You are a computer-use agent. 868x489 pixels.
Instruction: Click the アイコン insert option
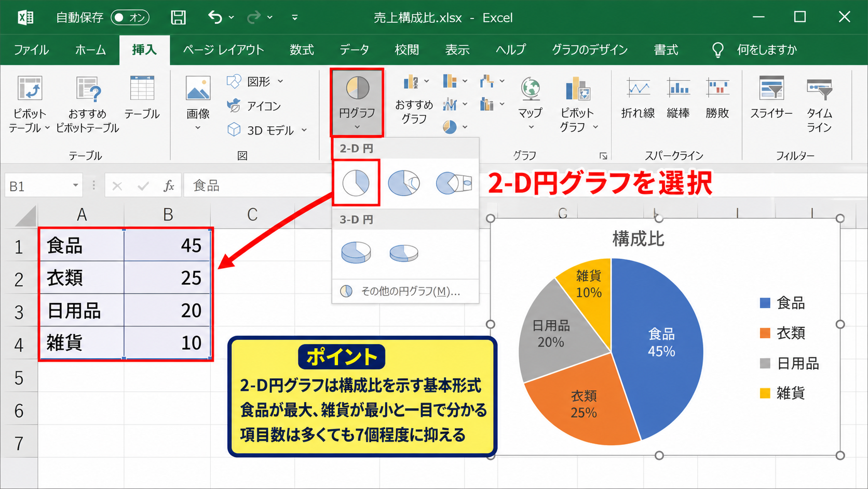coord(254,106)
